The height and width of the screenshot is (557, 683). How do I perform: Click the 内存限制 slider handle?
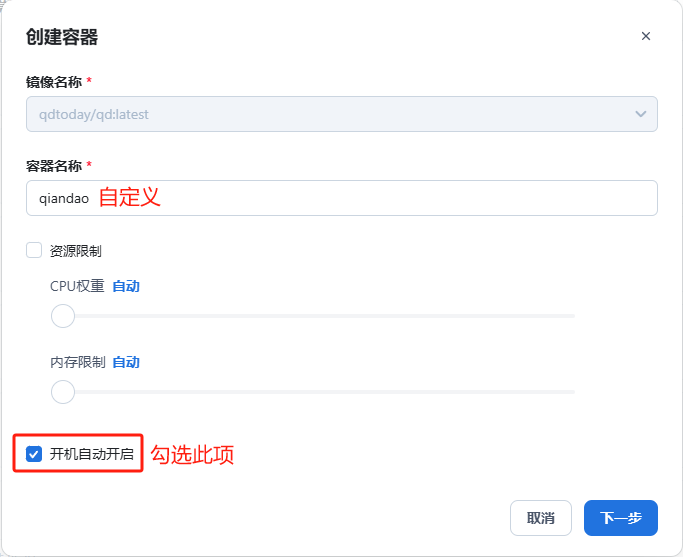click(x=63, y=392)
